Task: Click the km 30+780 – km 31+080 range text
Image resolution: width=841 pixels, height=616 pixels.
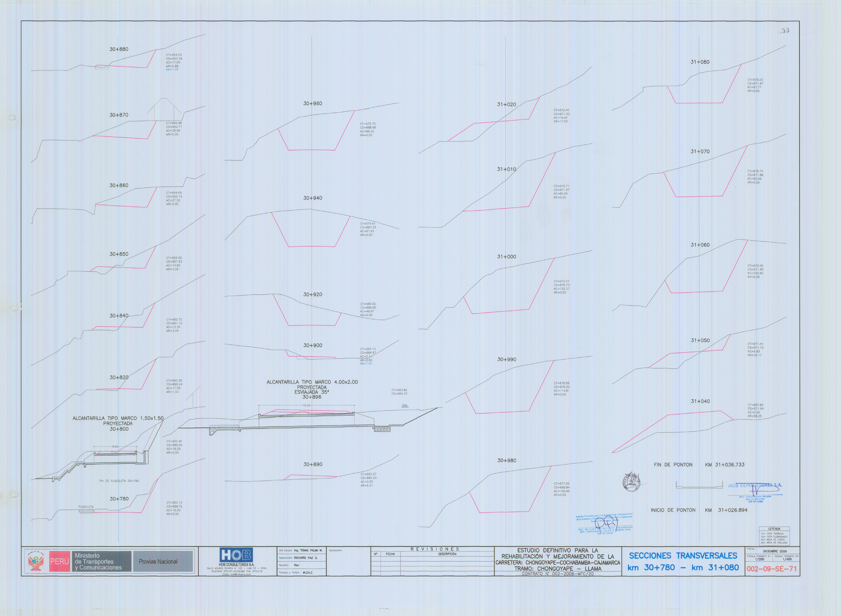Action: coord(683,568)
